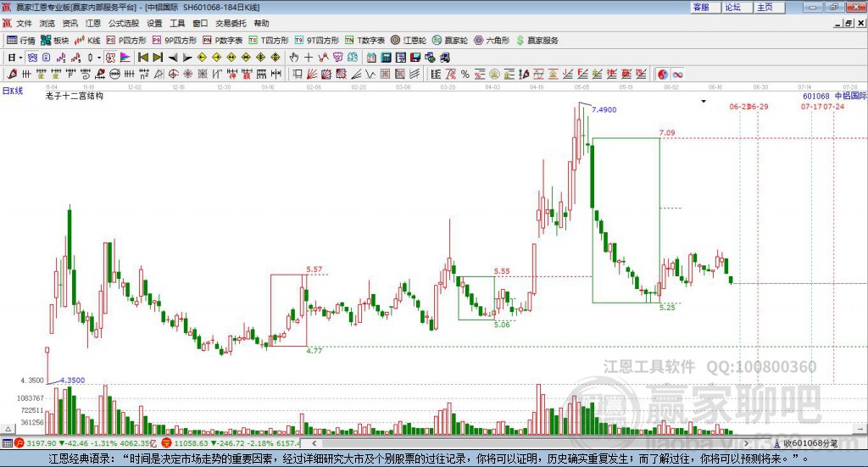Open the 9P四方形 tool
Viewport: 868px width, 467px height.
[175, 41]
